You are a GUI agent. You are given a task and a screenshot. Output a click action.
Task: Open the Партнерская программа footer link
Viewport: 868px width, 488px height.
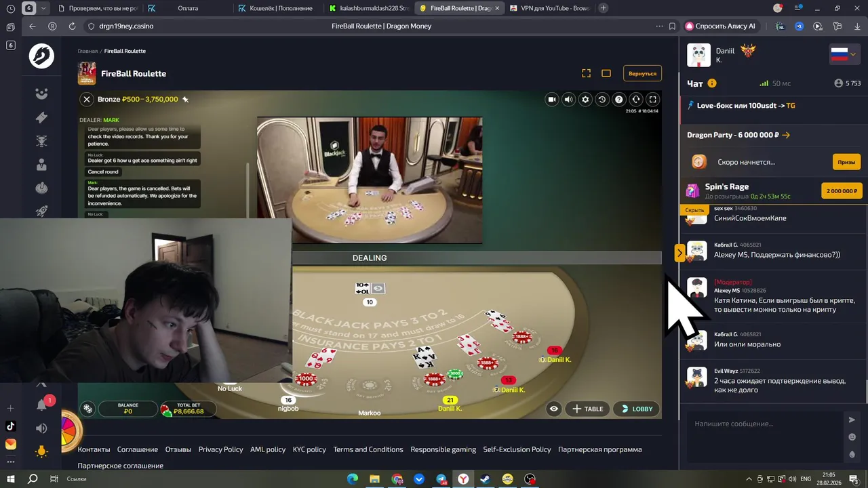(x=599, y=449)
